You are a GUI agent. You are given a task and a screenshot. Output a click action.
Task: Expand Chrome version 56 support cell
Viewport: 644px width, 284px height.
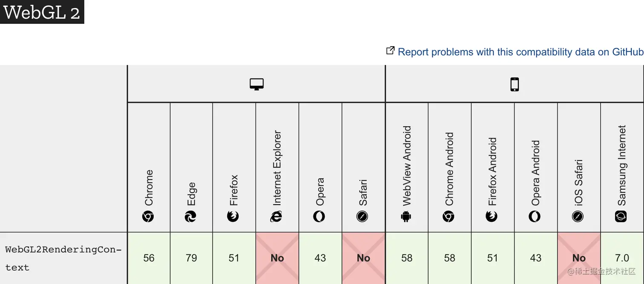point(149,258)
